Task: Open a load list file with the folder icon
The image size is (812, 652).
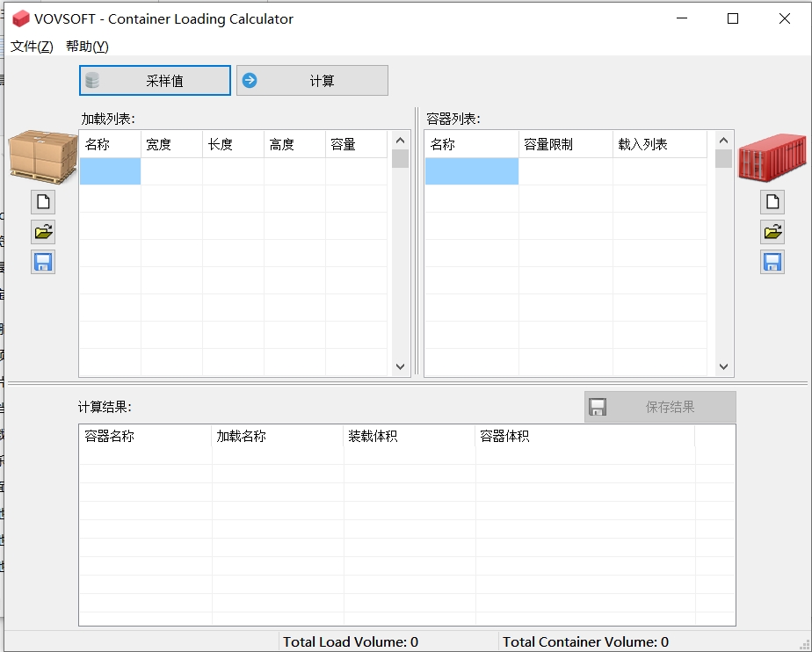Action: pos(43,232)
